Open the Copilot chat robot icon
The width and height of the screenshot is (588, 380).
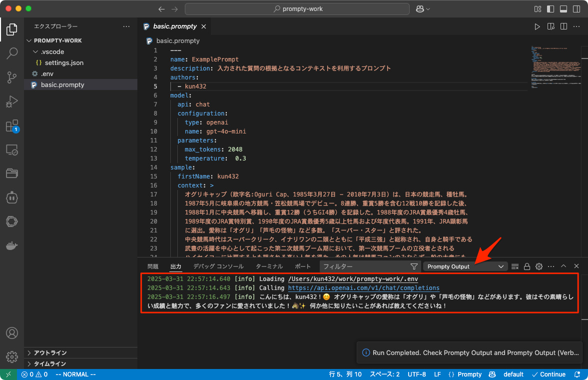coord(11,197)
